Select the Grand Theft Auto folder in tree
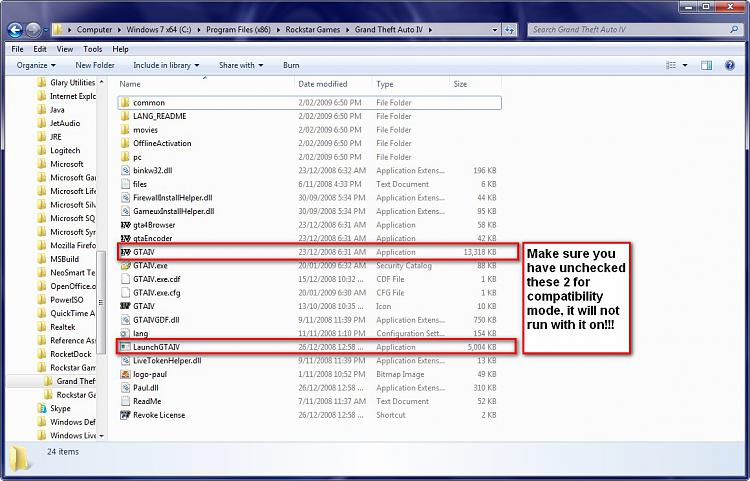Image resolution: width=750 pixels, height=481 pixels. (x=76, y=381)
